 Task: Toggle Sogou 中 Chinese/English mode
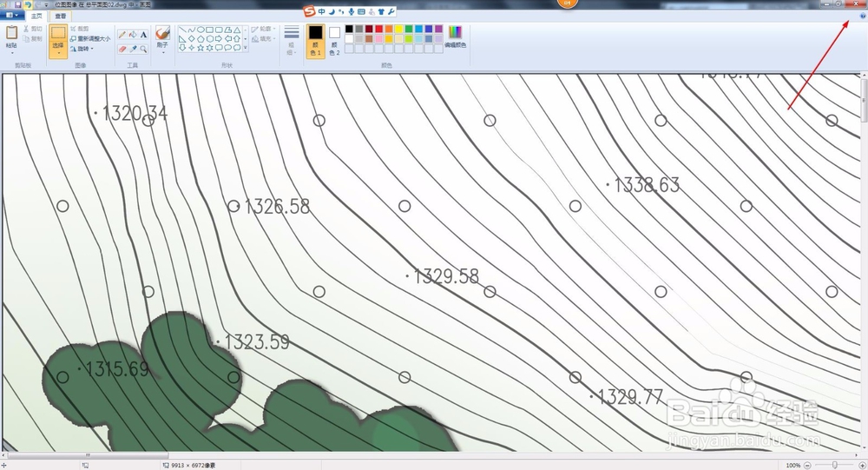[322, 11]
